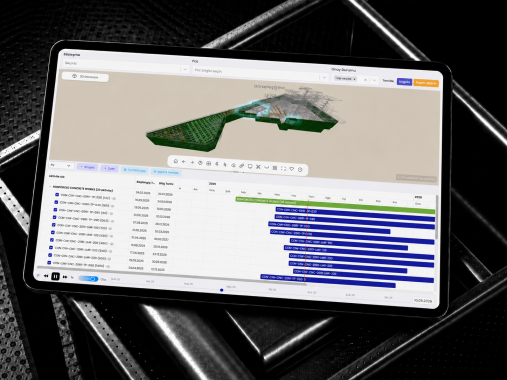Click the left arrow icon in viewer toolbar

point(184,162)
